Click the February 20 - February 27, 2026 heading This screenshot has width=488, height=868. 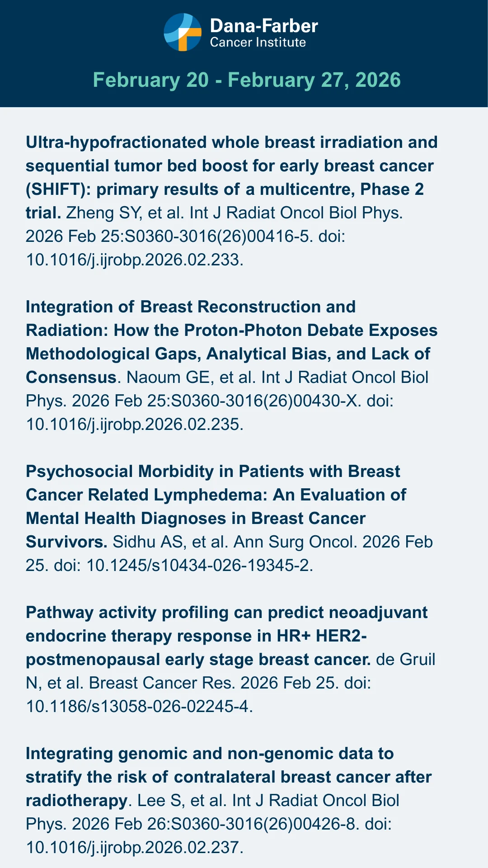(x=247, y=80)
